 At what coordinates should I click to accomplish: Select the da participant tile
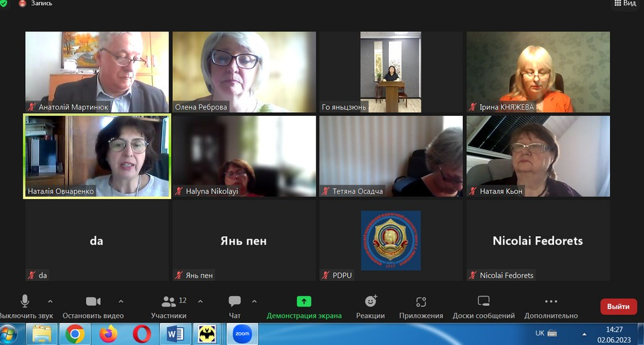coord(97,240)
